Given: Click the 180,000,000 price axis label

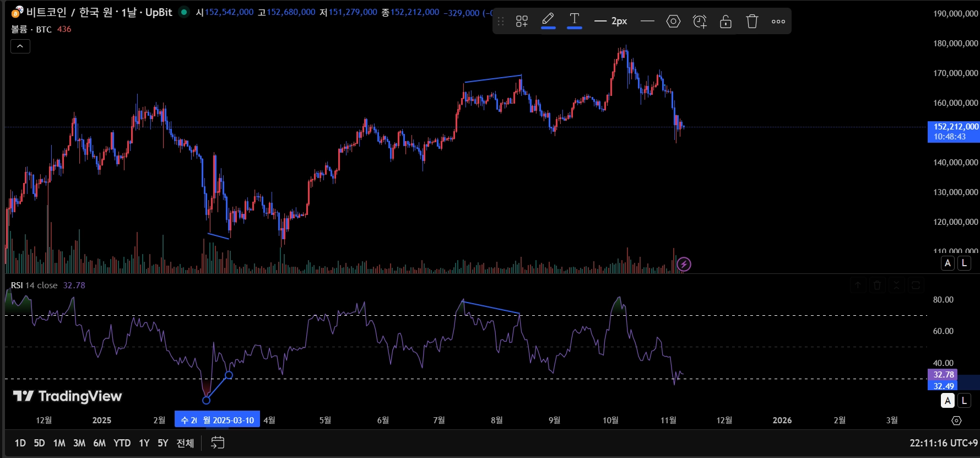Looking at the screenshot, I should tap(956, 44).
